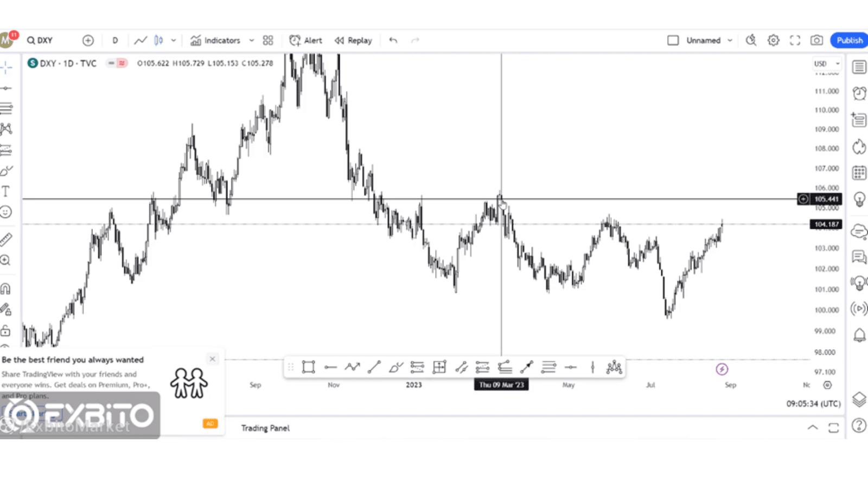Select the candlestick chart style icon
868x488 pixels.
(x=158, y=41)
